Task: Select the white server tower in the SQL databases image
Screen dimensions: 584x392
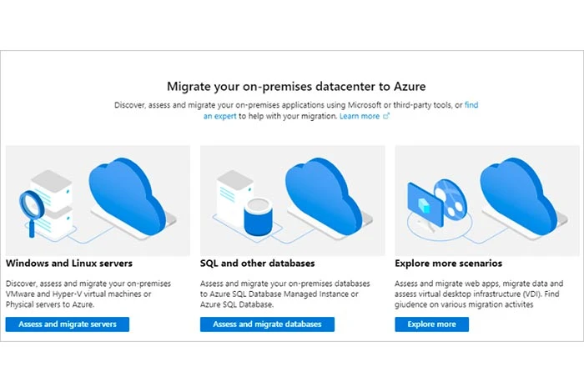Action: [x=234, y=198]
